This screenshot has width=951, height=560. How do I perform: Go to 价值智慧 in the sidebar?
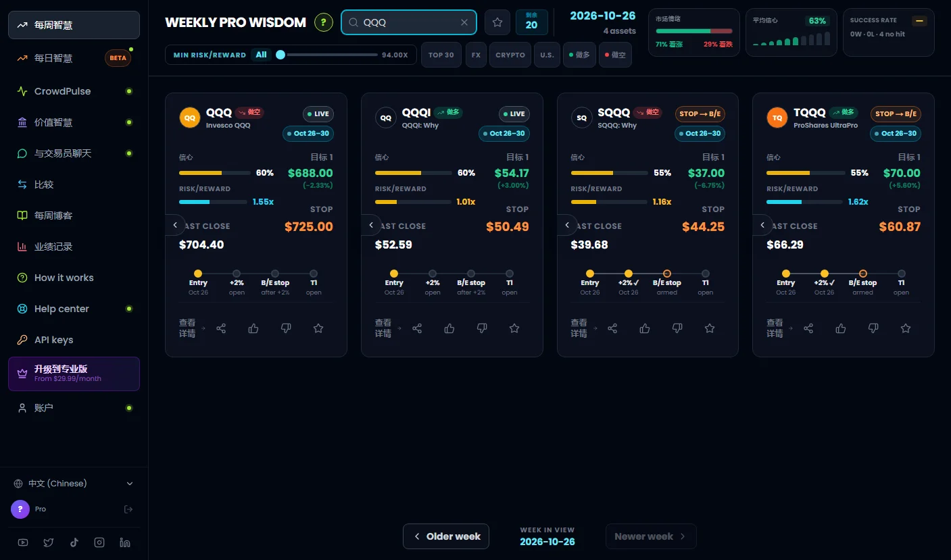point(74,122)
